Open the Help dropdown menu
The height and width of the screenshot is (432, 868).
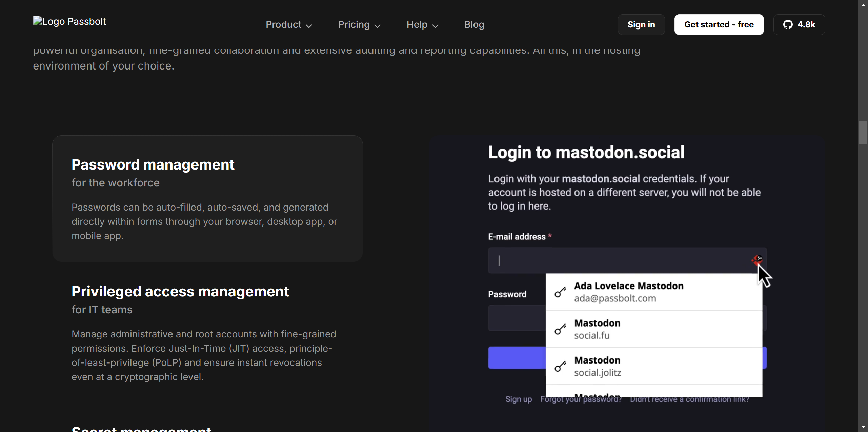click(422, 24)
